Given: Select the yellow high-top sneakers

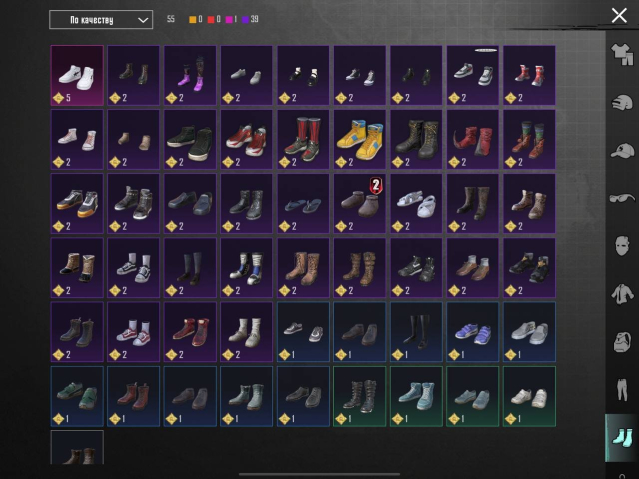Looking at the screenshot, I should (360, 139).
